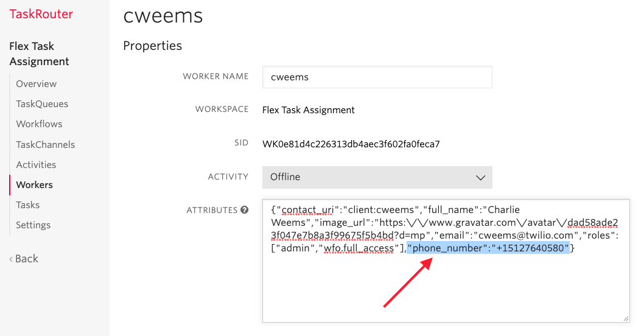Open TaskChannels in sidebar
Viewport: 644px width, 336px height.
click(x=45, y=145)
